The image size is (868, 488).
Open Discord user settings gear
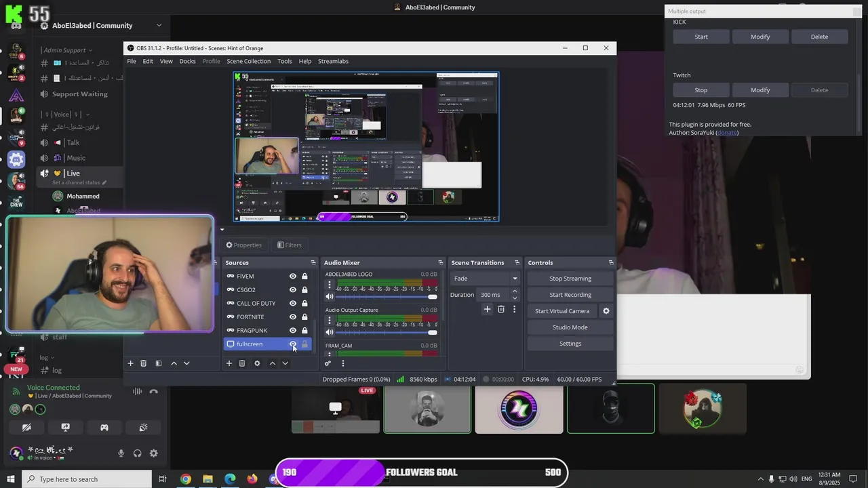click(154, 453)
